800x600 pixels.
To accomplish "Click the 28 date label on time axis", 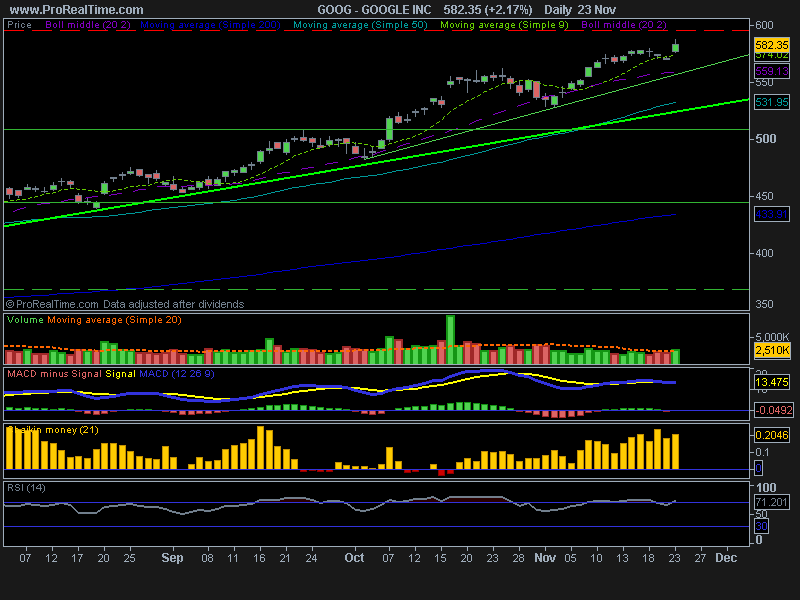I will pos(518,558).
